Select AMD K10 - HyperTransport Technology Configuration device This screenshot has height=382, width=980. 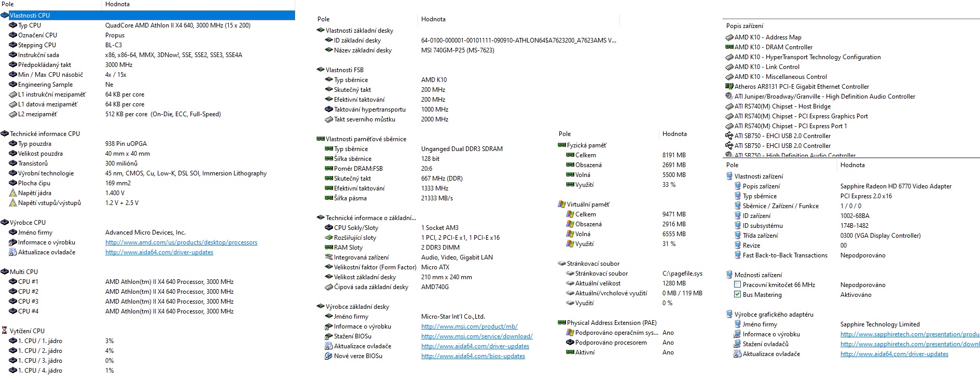click(808, 57)
